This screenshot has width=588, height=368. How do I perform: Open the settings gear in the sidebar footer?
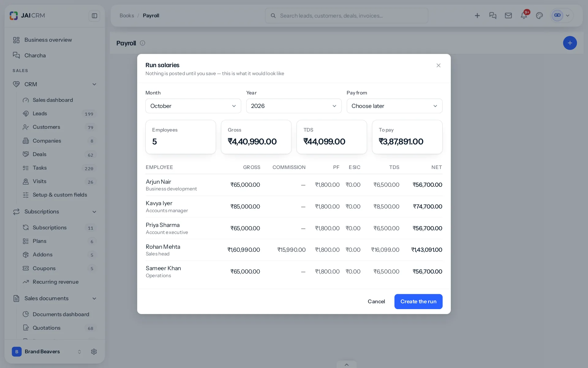pos(94,351)
